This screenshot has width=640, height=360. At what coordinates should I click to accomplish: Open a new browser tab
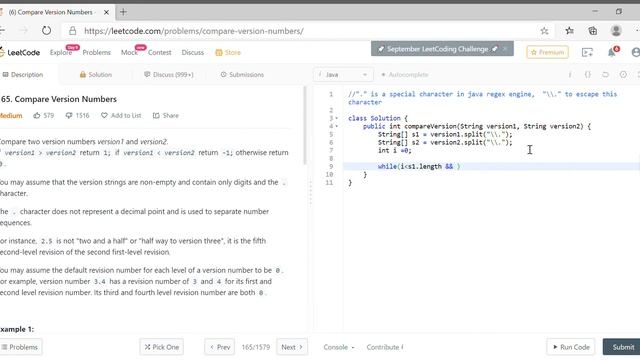(x=123, y=12)
